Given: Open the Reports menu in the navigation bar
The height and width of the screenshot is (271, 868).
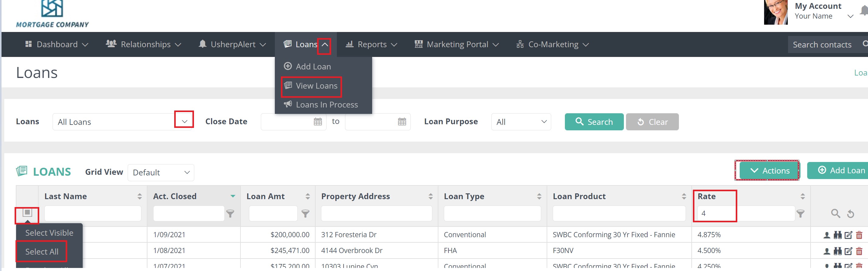Looking at the screenshot, I should 371,44.
